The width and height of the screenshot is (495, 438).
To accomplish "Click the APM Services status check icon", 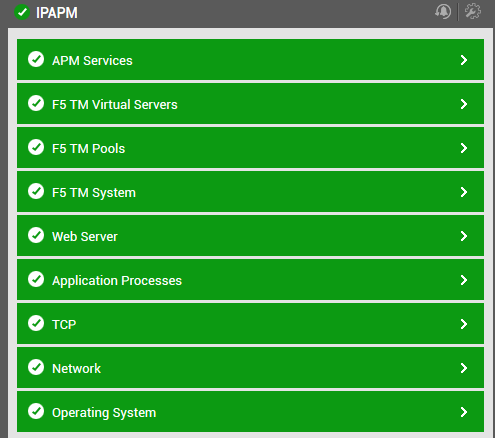I will click(x=36, y=59).
